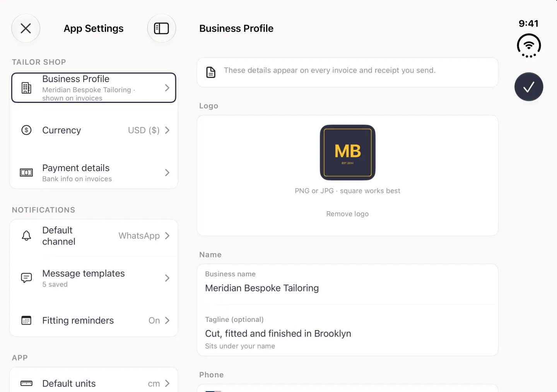Click the banknote icon for Payment details
The image size is (557, 392).
point(26,173)
